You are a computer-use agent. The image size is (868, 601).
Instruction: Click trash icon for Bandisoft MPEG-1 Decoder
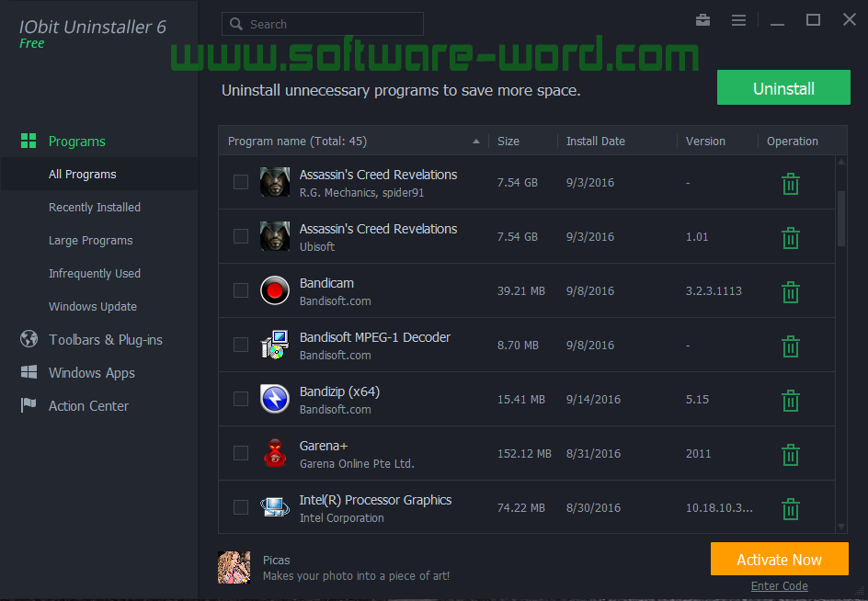coord(791,346)
